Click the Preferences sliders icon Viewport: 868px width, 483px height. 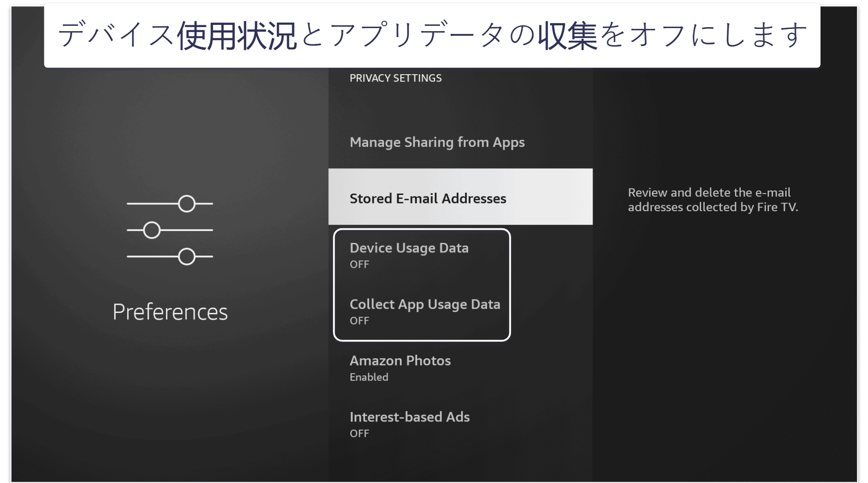pyautogui.click(x=170, y=230)
